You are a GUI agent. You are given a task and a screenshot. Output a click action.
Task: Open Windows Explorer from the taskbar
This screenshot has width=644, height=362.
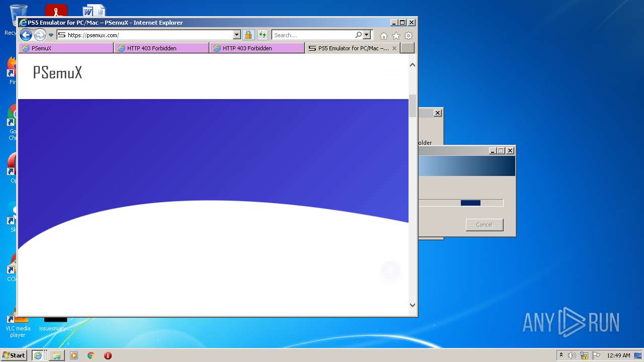click(57, 355)
